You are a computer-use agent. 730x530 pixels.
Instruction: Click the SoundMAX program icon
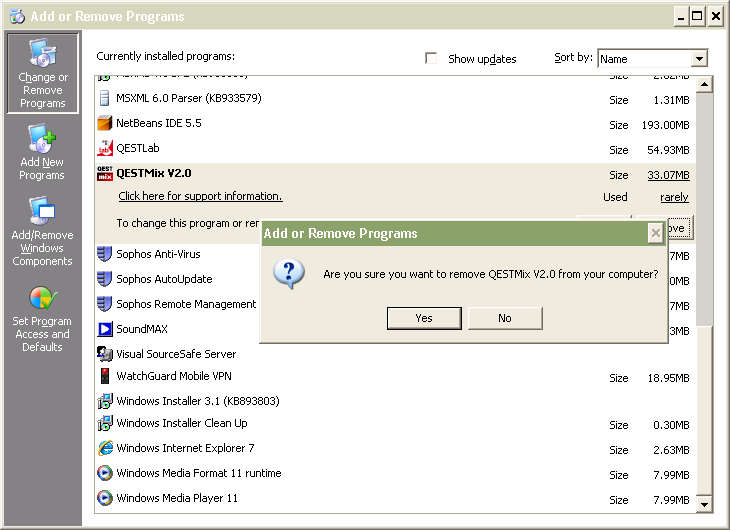coord(105,329)
